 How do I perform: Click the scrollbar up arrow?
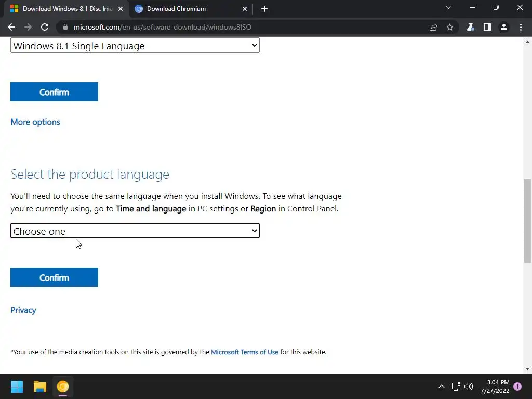(527, 42)
